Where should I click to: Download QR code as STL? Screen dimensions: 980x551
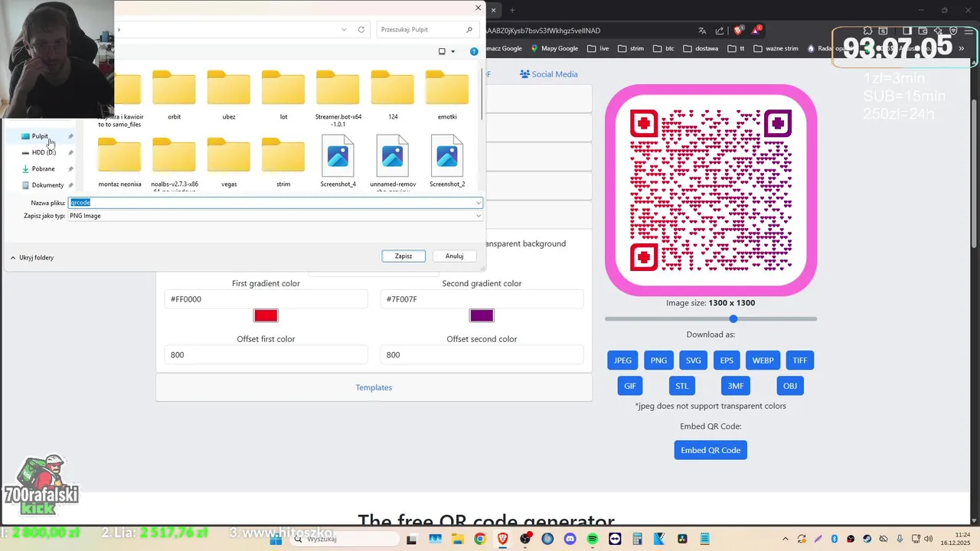tap(681, 386)
